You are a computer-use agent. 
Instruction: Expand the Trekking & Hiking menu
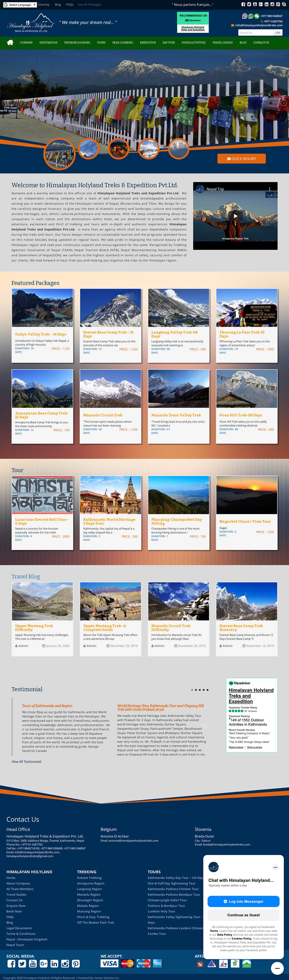point(77,43)
